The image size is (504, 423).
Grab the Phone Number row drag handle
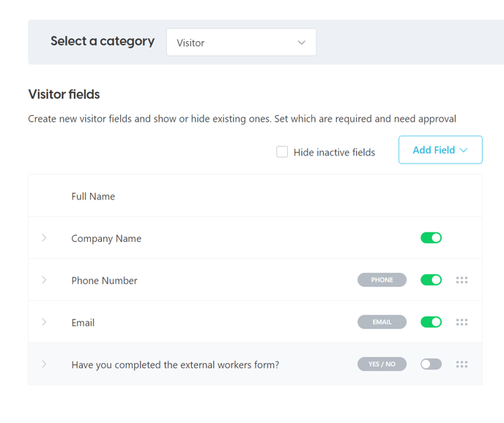click(x=462, y=280)
